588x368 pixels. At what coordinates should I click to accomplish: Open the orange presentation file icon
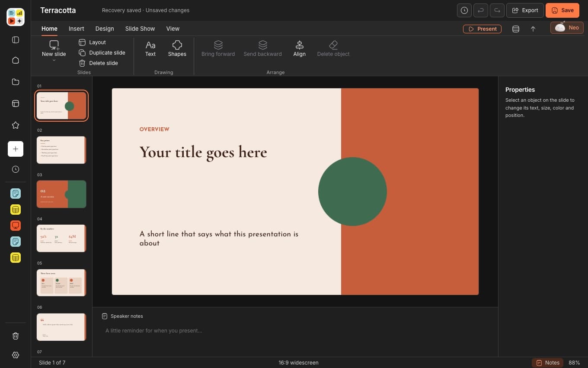tap(16, 226)
